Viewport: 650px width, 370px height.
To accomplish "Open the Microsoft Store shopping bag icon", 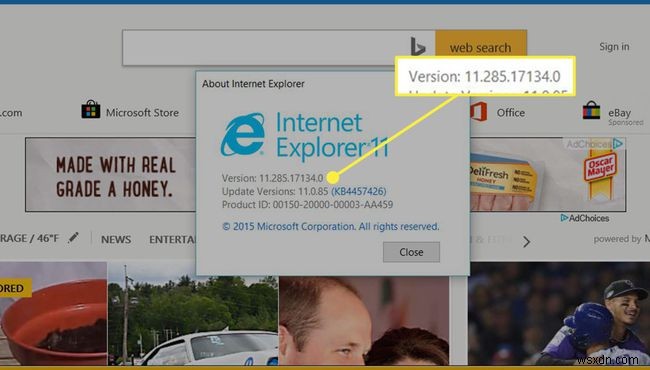I will [x=91, y=110].
